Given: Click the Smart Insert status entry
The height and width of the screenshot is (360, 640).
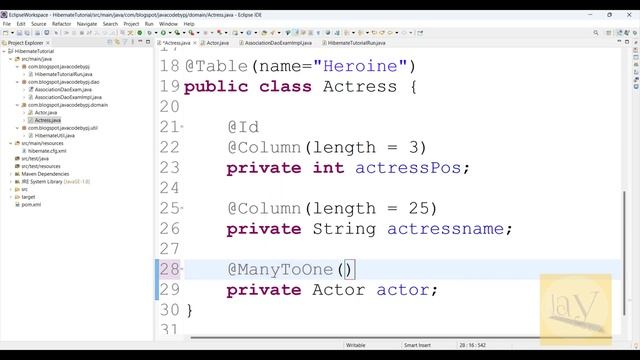Looking at the screenshot, I should click(417, 345).
